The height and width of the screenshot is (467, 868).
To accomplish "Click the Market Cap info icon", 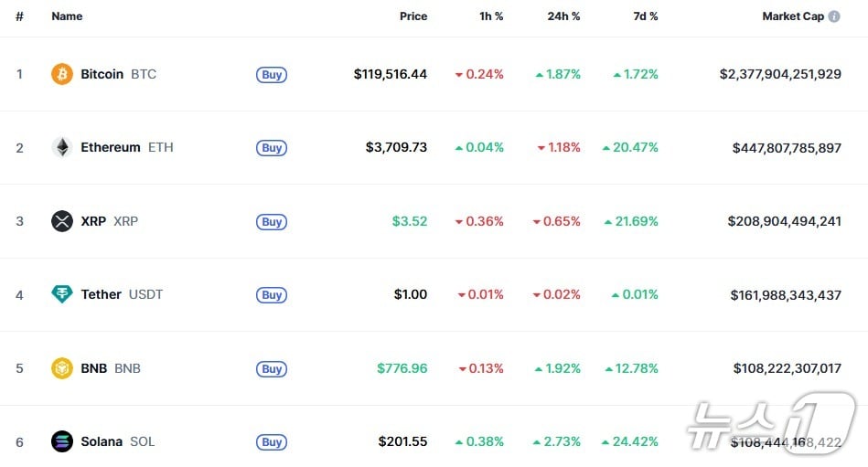I will point(834,16).
